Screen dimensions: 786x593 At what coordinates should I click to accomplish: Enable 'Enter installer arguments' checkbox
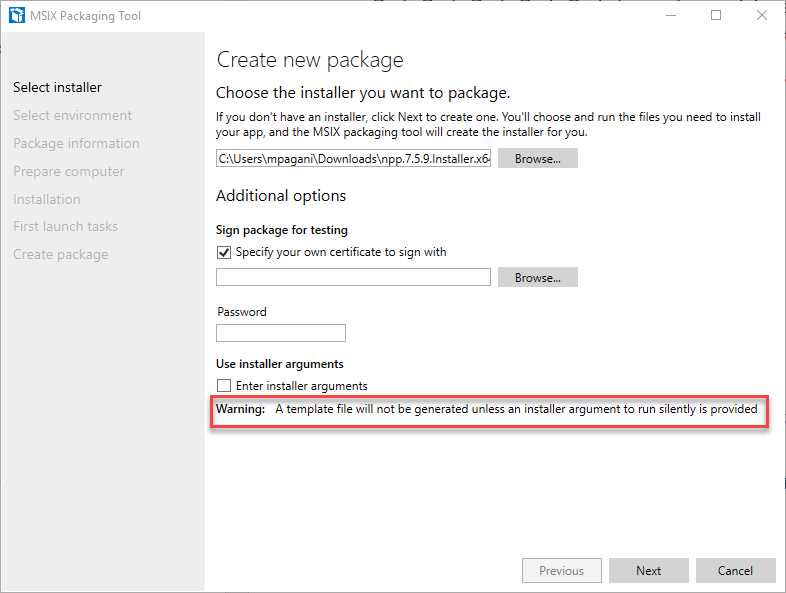tap(224, 385)
